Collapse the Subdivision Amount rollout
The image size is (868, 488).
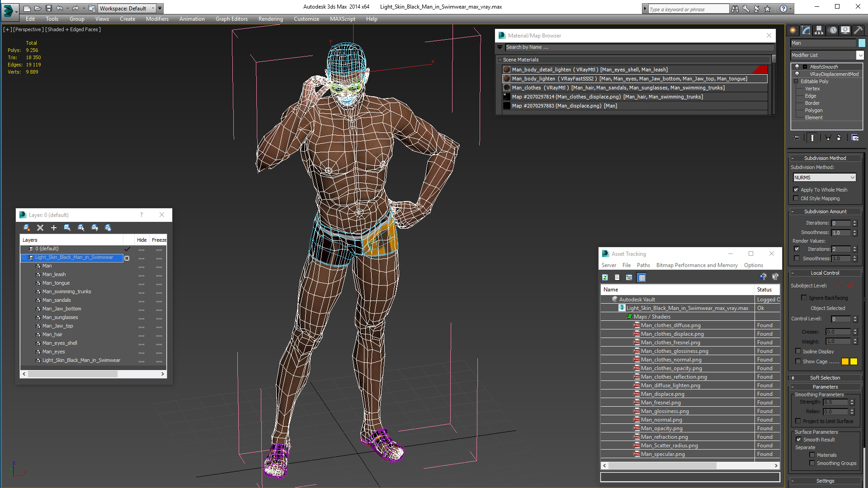click(825, 211)
